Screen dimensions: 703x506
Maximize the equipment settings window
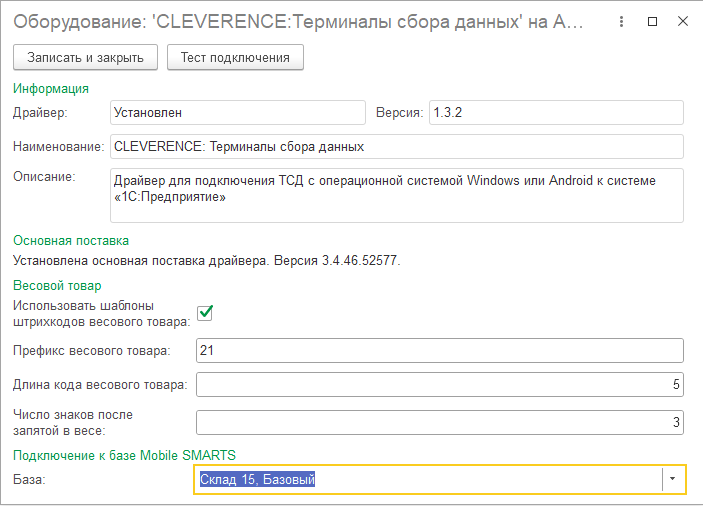[x=652, y=22]
